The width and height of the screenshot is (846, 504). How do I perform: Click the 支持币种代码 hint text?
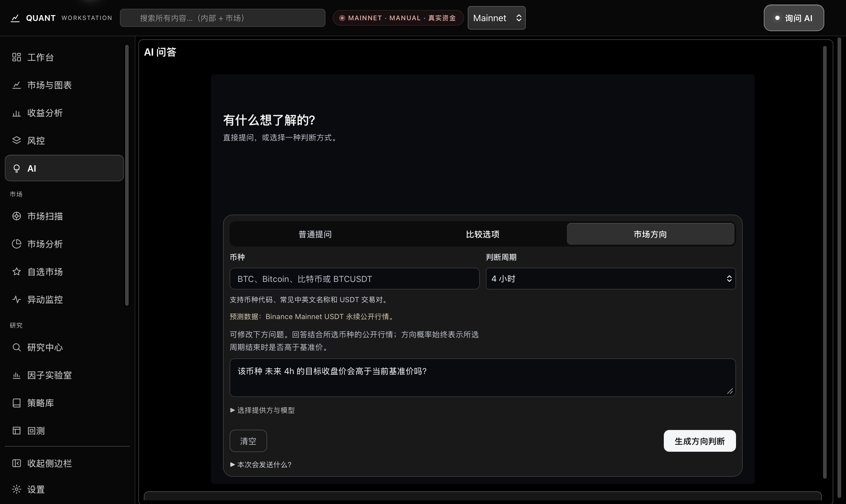click(x=309, y=299)
